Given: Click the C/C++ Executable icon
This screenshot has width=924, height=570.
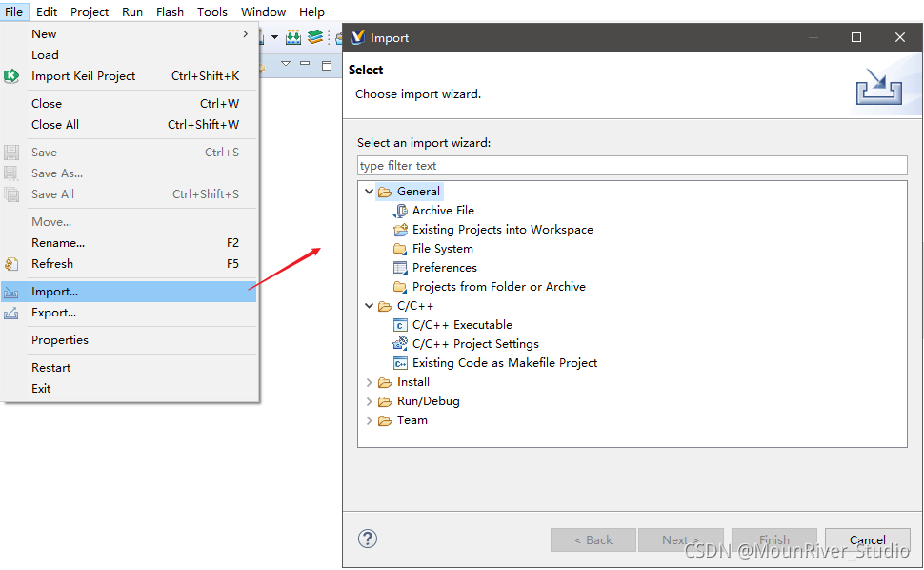Looking at the screenshot, I should (400, 325).
